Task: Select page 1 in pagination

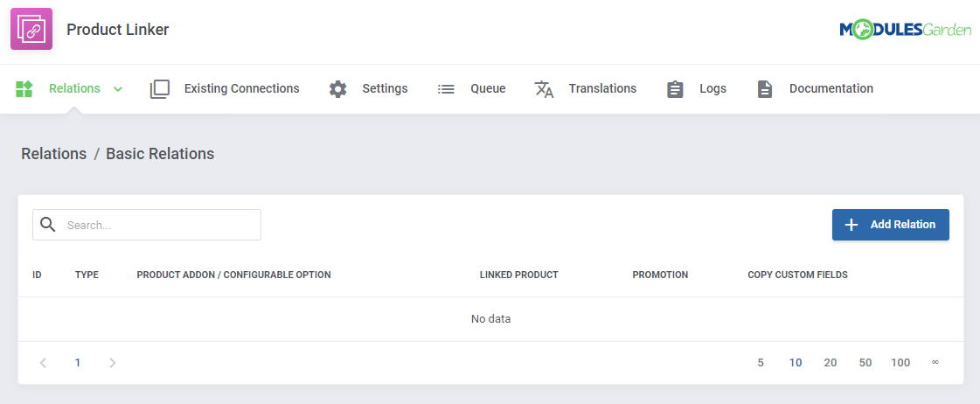Action: click(78, 363)
